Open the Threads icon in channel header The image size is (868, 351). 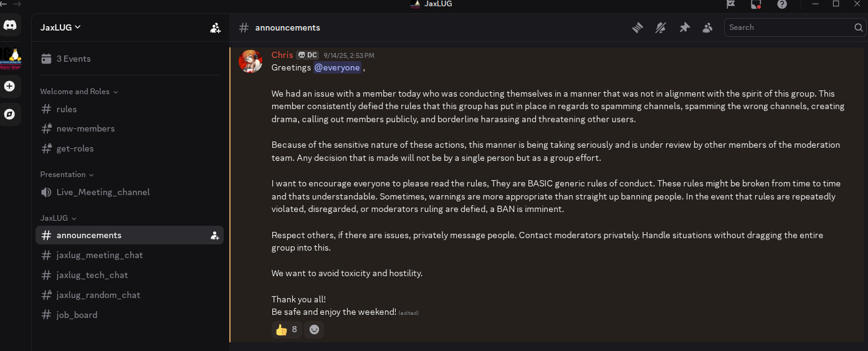coord(637,27)
